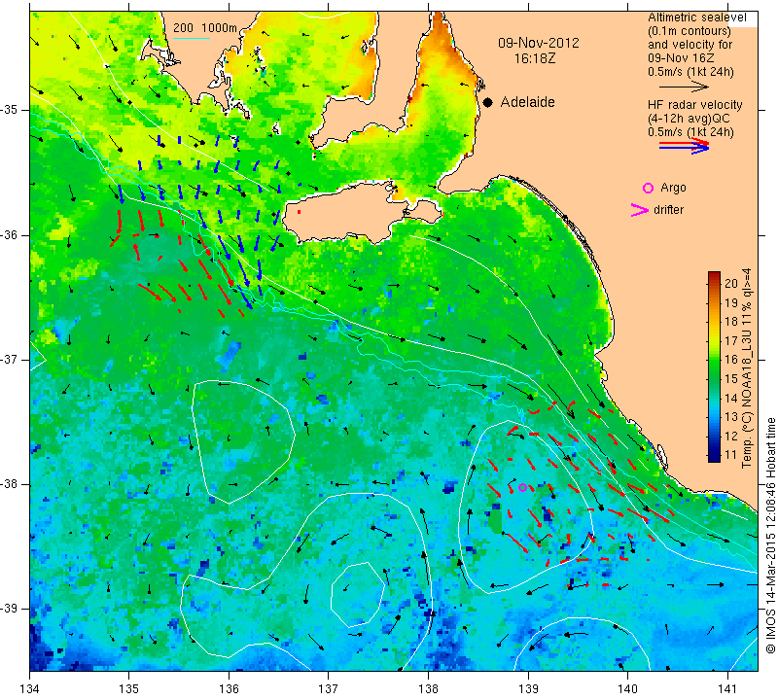Click the 'Argo' legend label

pos(673,188)
